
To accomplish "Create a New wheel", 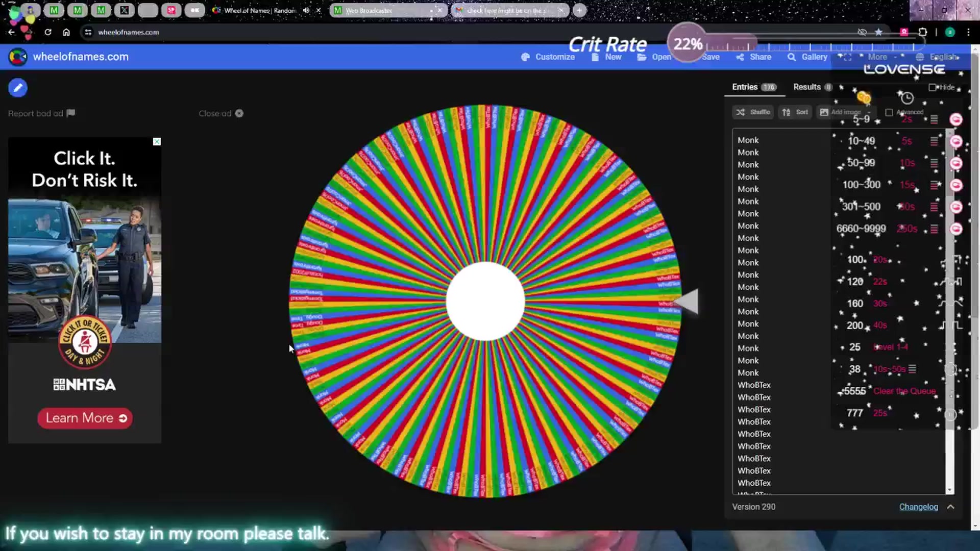I will (606, 57).
